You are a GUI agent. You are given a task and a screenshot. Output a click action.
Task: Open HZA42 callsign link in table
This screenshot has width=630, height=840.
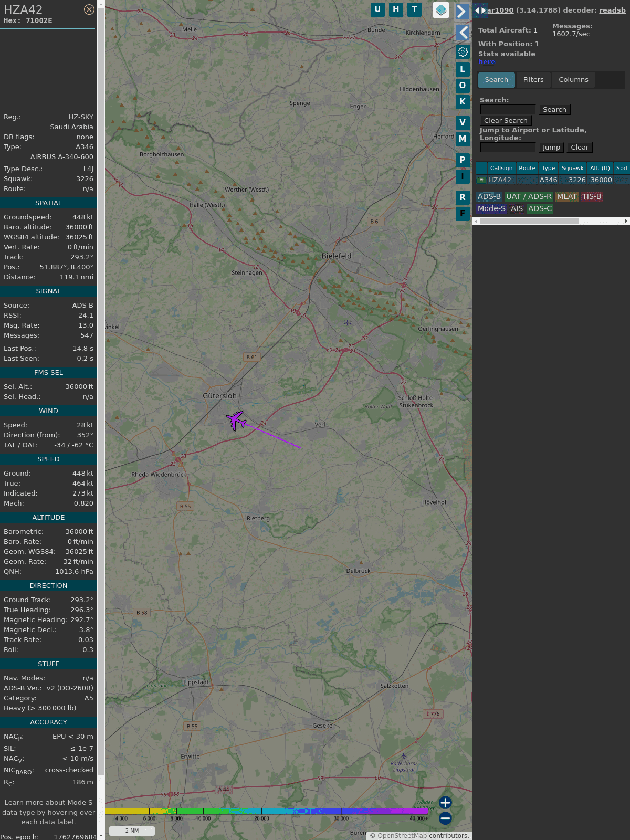tap(499, 180)
